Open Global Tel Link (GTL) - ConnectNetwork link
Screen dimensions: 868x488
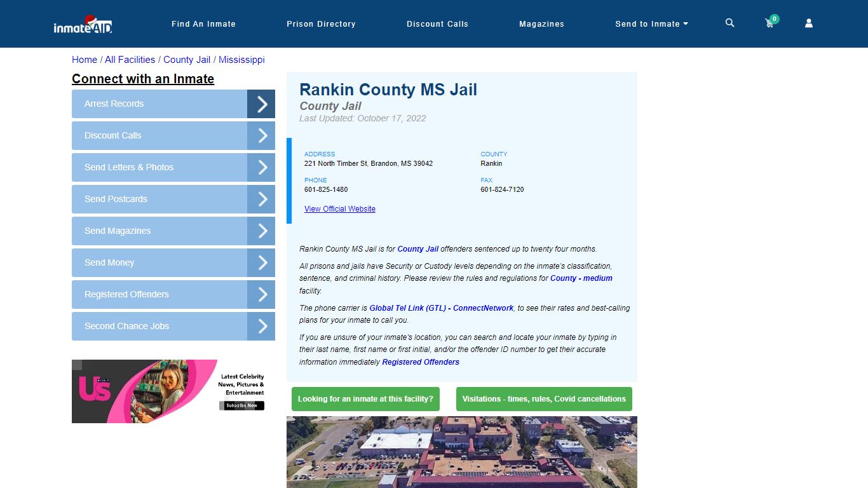(441, 308)
